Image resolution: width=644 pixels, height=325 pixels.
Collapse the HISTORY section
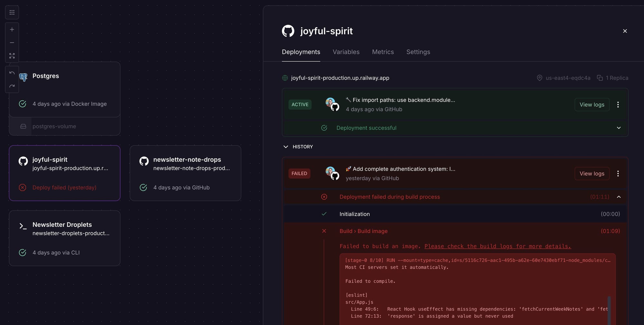coord(286,147)
